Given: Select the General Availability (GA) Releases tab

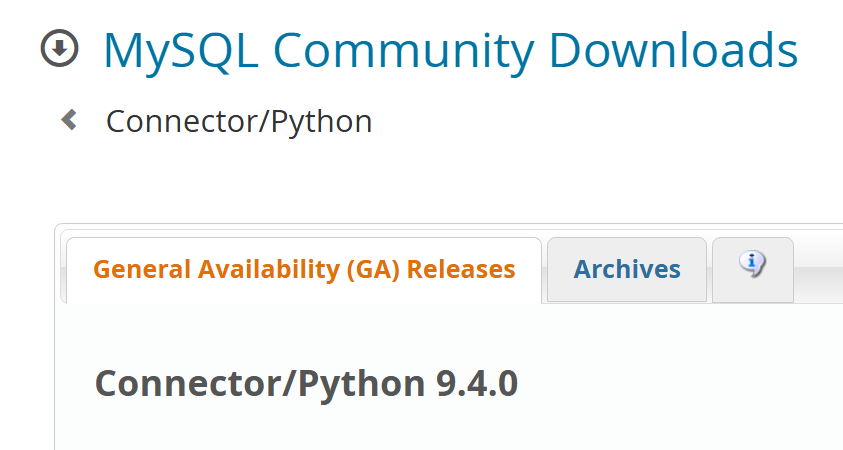Looking at the screenshot, I should 304,270.
